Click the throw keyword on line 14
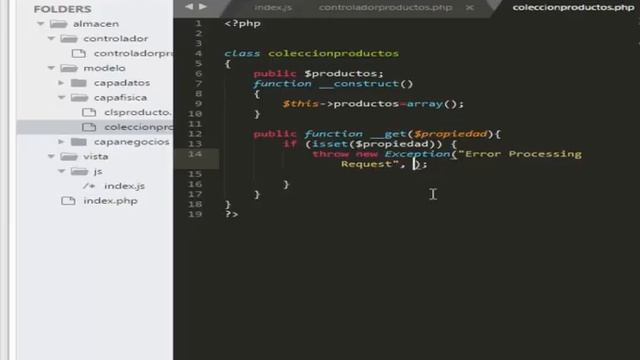Screen dimensions: 640x360 click(x=330, y=154)
